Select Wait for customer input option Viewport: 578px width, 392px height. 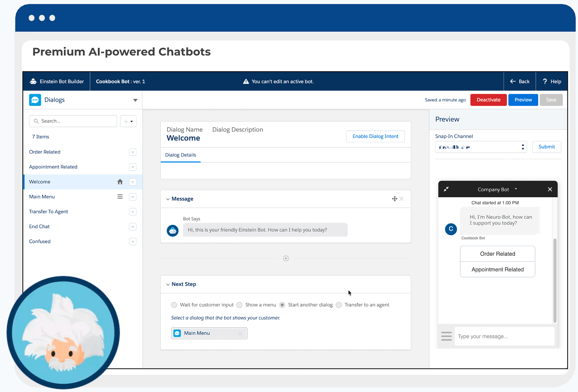(174, 305)
